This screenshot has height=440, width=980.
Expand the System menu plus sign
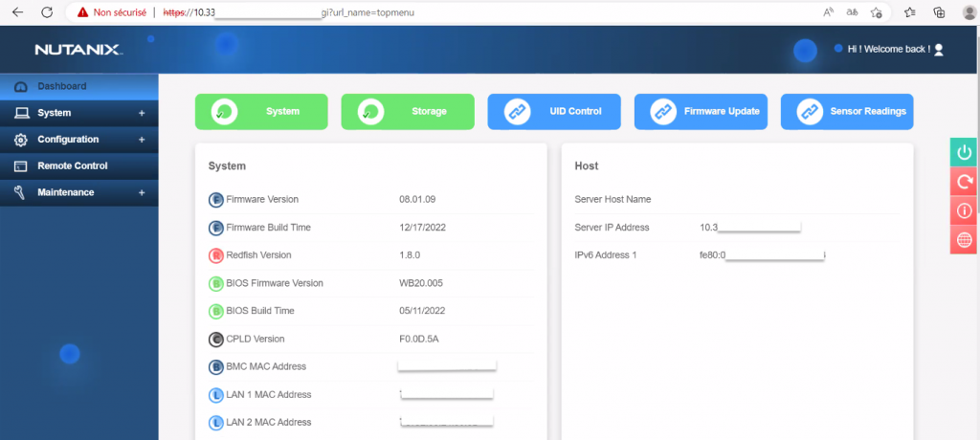coord(142,113)
